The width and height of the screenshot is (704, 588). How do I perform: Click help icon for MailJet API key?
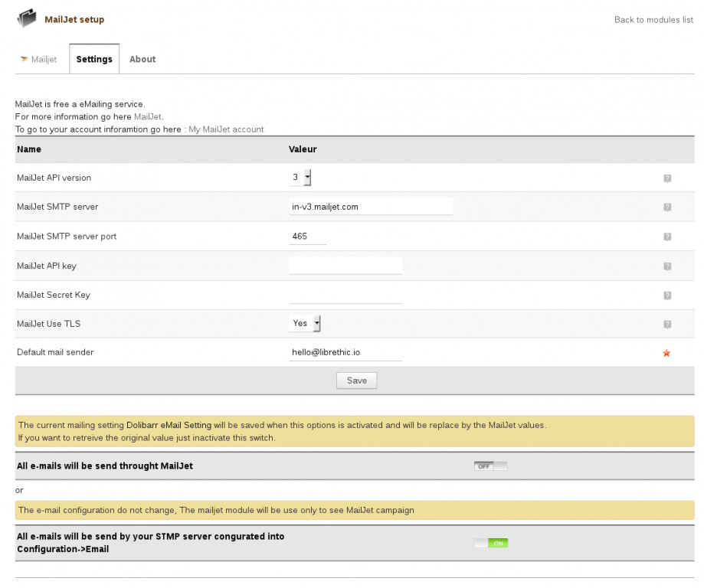667,266
